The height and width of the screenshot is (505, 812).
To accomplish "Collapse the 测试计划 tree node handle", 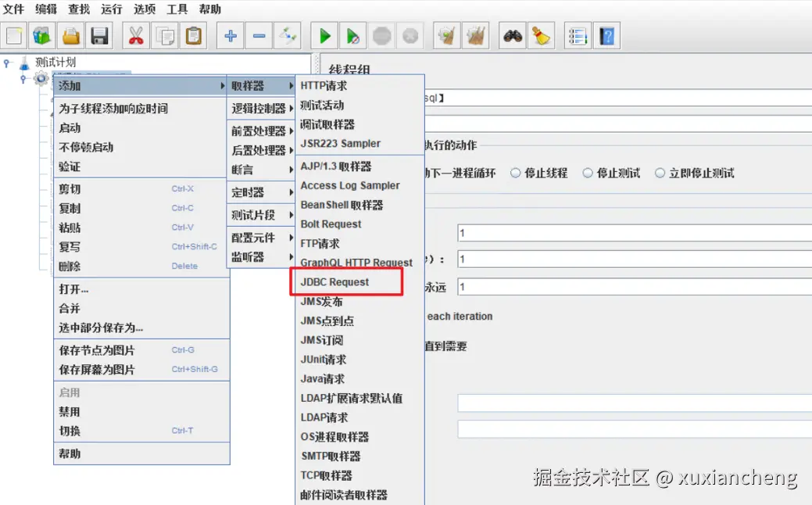I will pyautogui.click(x=6, y=63).
